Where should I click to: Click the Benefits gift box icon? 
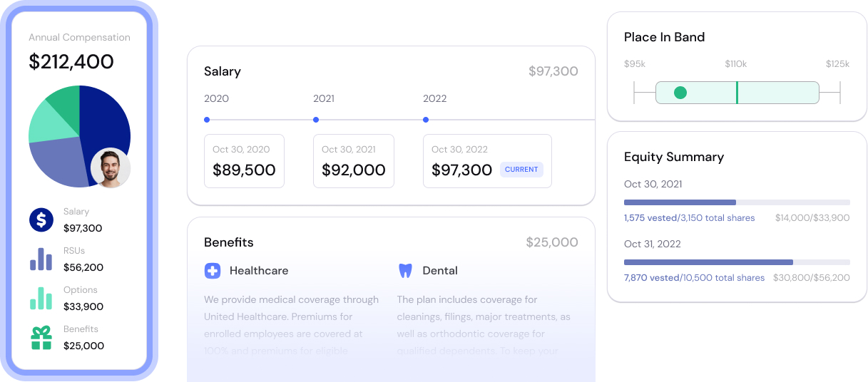point(41,338)
